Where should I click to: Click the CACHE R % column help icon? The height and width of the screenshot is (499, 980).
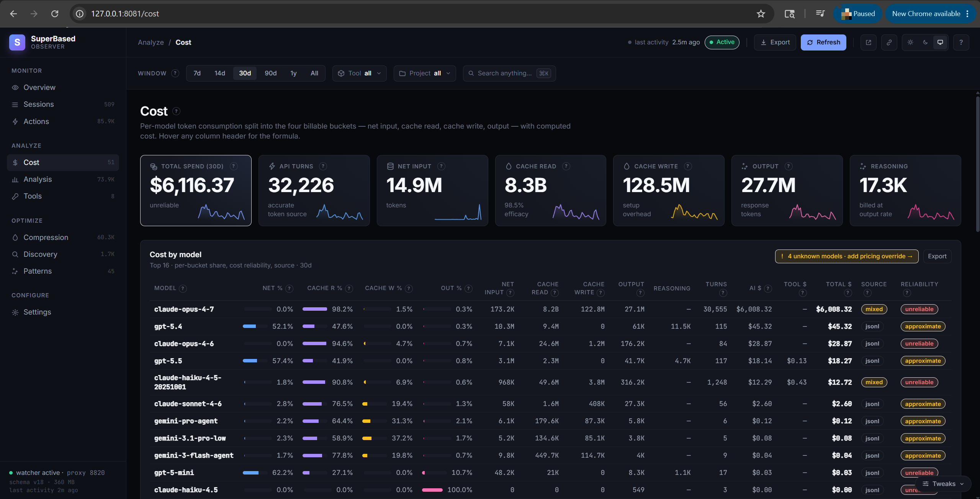349,289
